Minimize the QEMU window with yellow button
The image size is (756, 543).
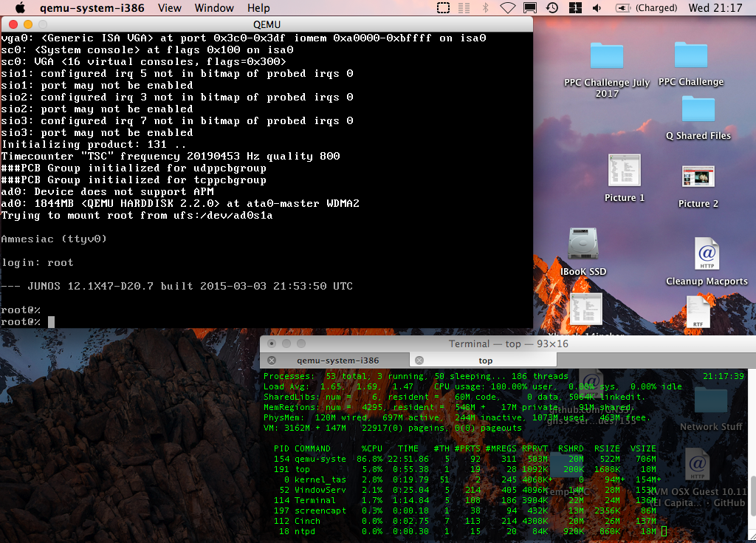coord(28,24)
